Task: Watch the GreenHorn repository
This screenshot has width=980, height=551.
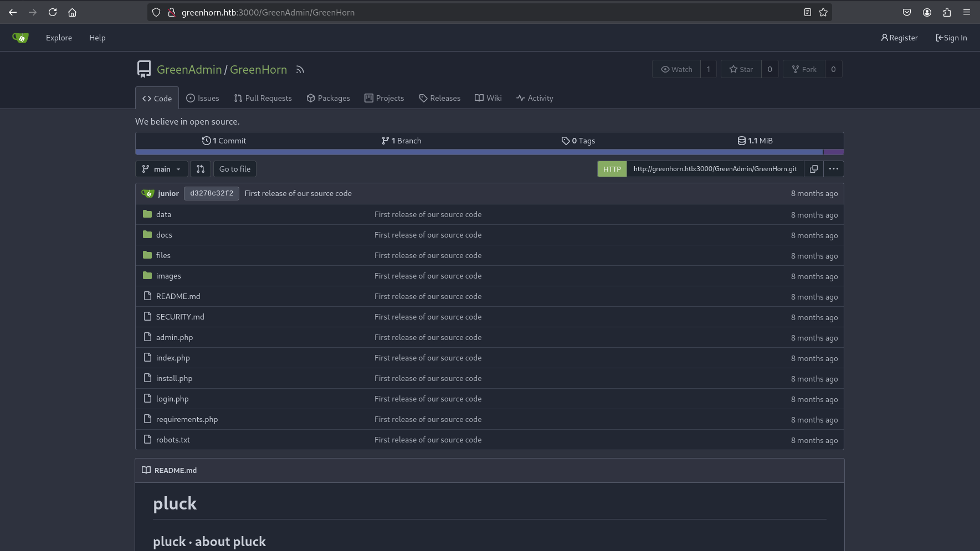Action: [676, 69]
